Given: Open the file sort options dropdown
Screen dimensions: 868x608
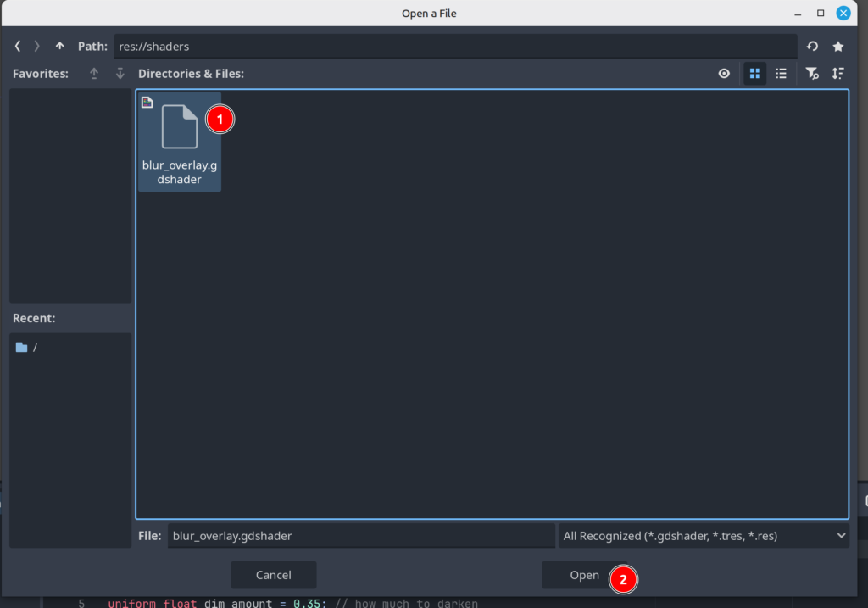Looking at the screenshot, I should tap(838, 74).
